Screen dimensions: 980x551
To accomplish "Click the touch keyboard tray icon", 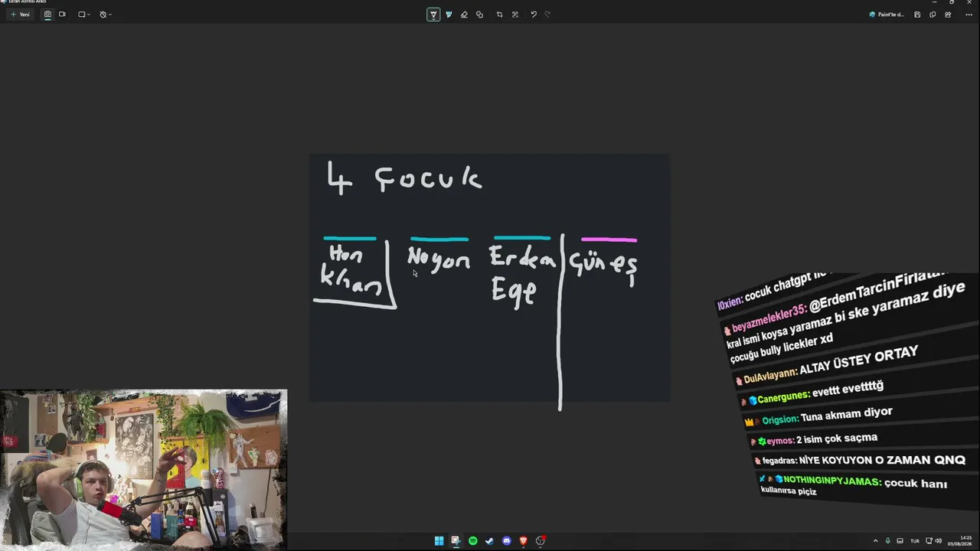I will point(900,541).
